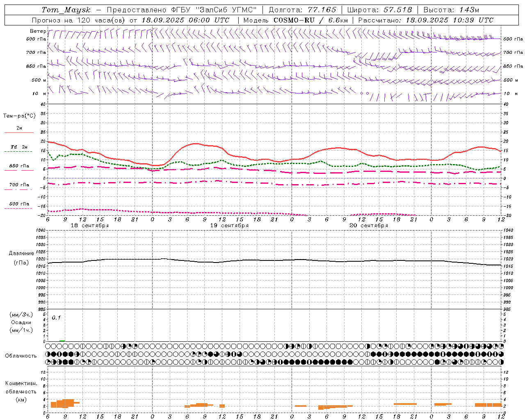Click the green precipitation bar in Осадки panel

point(62,340)
